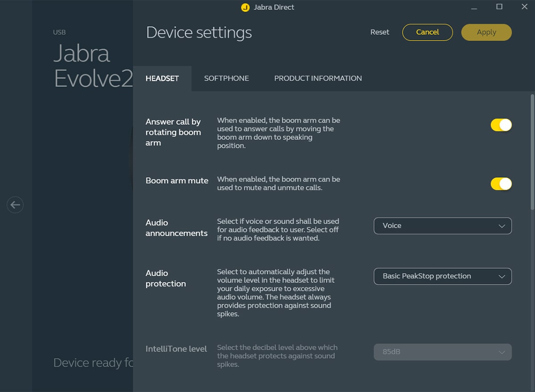Disable answer call by rotating boom arm

[x=501, y=125]
